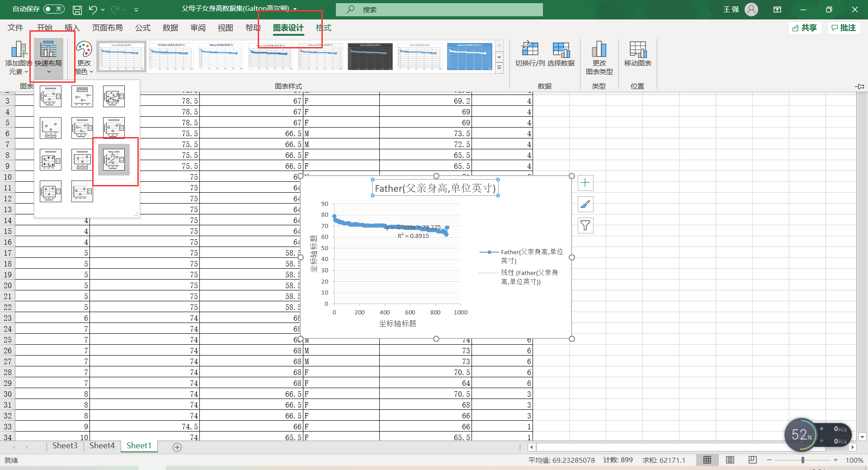
Task: Select row header 20
Action: pyautogui.click(x=8, y=285)
